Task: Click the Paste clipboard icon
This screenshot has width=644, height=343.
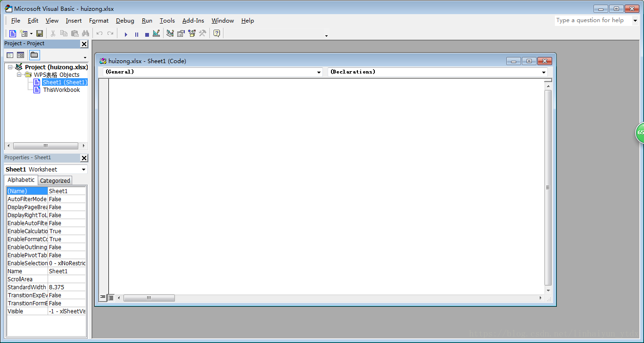Action: pyautogui.click(x=74, y=33)
